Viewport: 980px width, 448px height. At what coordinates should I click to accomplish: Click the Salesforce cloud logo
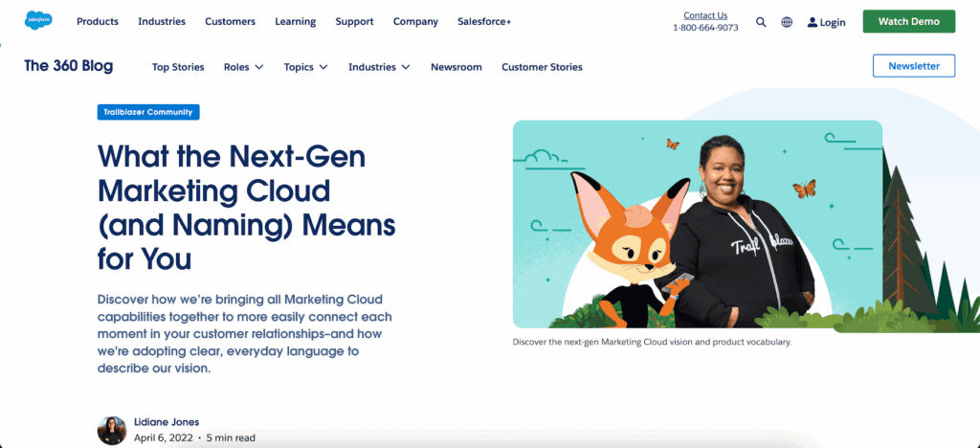pos(38,21)
